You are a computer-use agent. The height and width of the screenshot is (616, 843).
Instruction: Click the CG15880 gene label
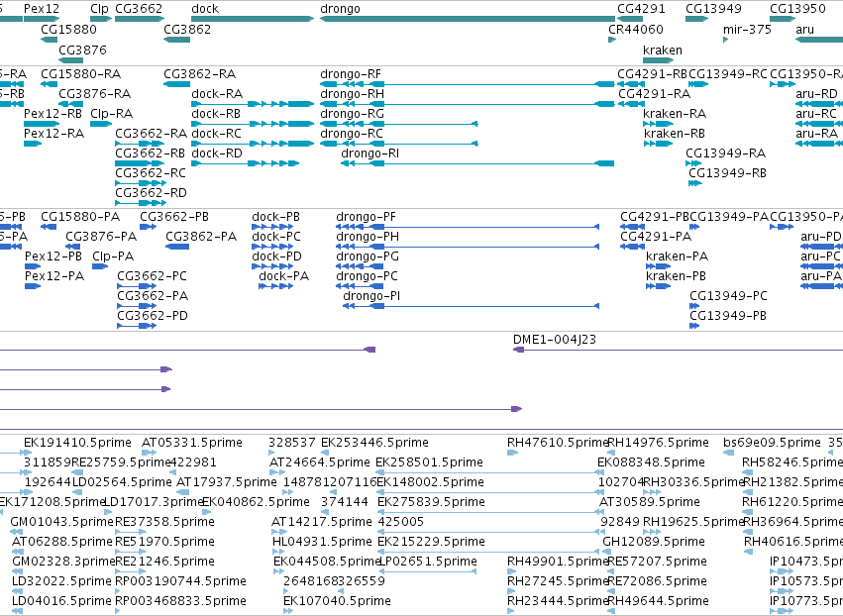click(68, 29)
